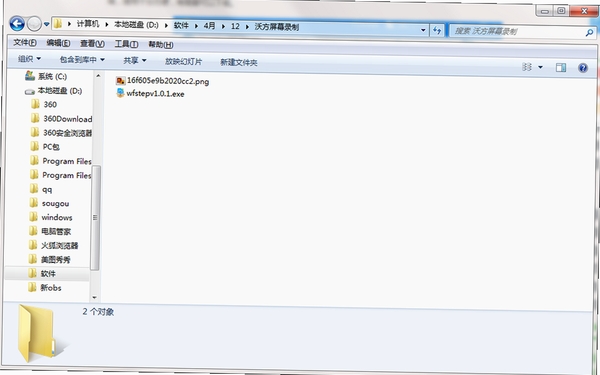Open the 包含到库中 dropdown

pyautogui.click(x=82, y=60)
